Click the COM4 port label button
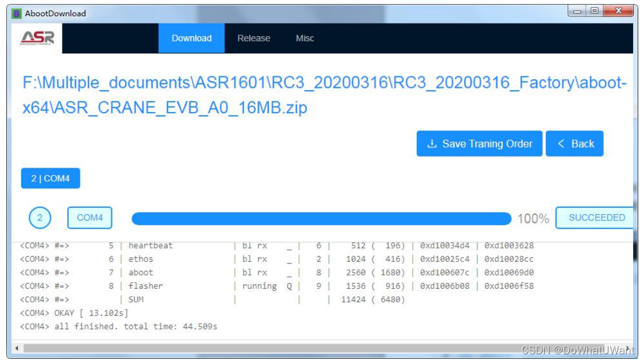The width and height of the screenshot is (644, 360). click(x=90, y=218)
